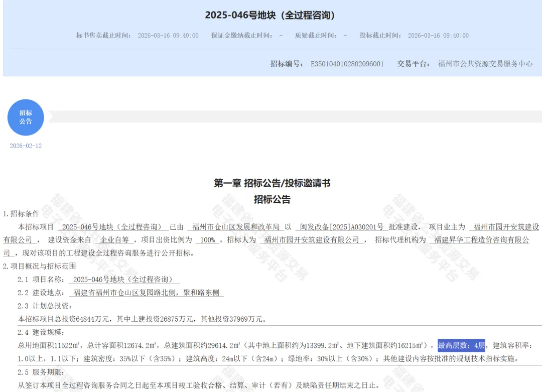Click the underlined 100% funding ratio

pos(208,240)
